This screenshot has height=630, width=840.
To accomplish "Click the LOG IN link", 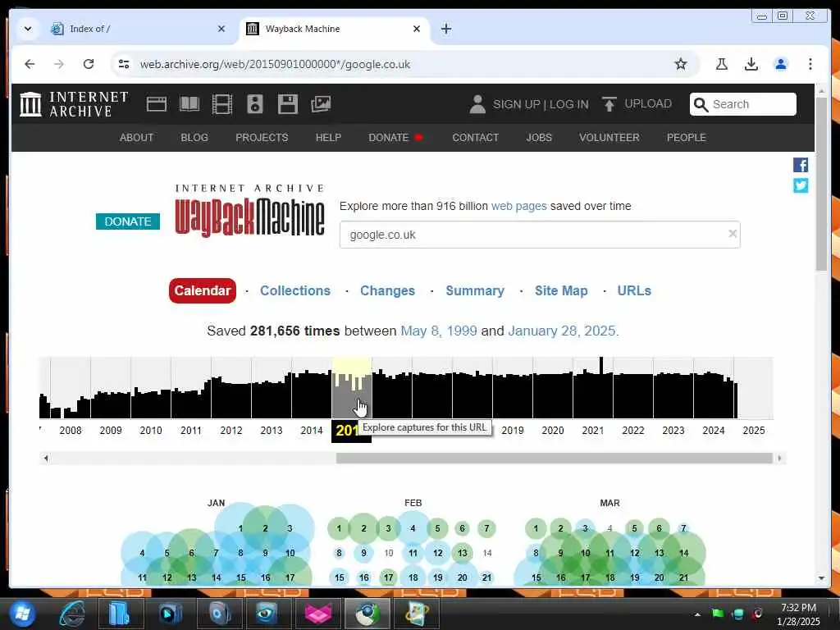I will [569, 104].
